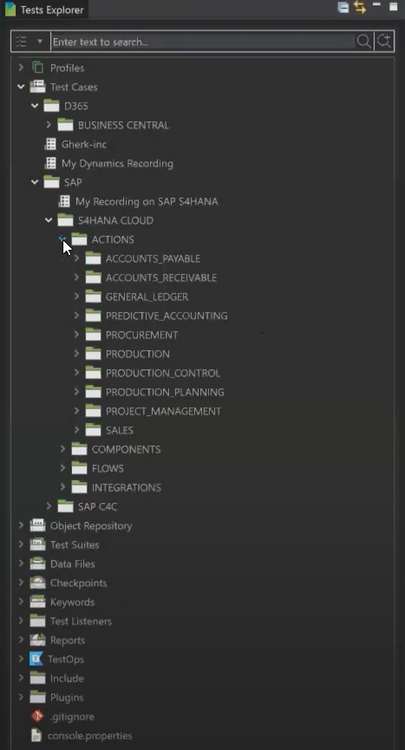The height and width of the screenshot is (750, 405).
Task: Click the TestOps icon
Action: pyautogui.click(x=36, y=659)
